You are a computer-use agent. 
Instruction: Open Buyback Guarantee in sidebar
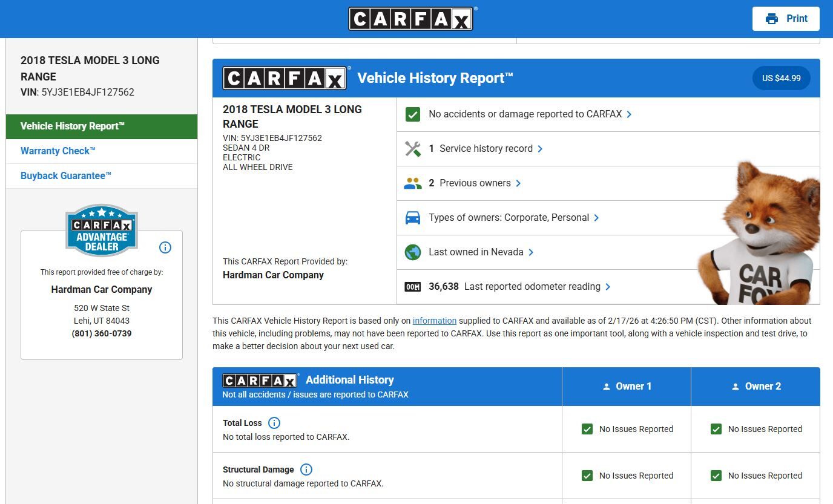pos(66,176)
